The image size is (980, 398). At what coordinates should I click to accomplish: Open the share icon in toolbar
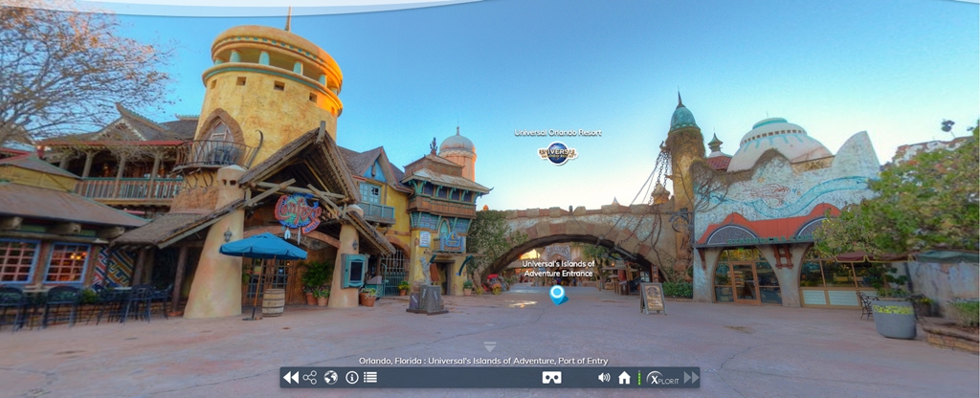(x=310, y=378)
